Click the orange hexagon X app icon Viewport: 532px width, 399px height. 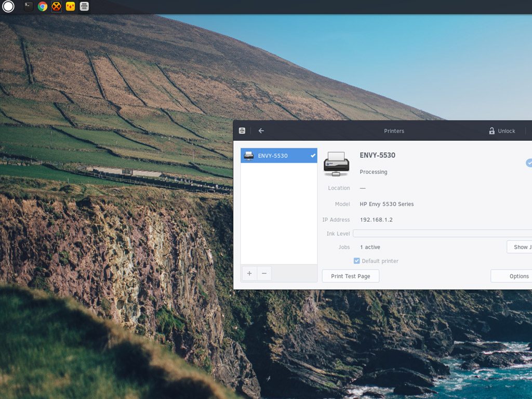(x=56, y=7)
